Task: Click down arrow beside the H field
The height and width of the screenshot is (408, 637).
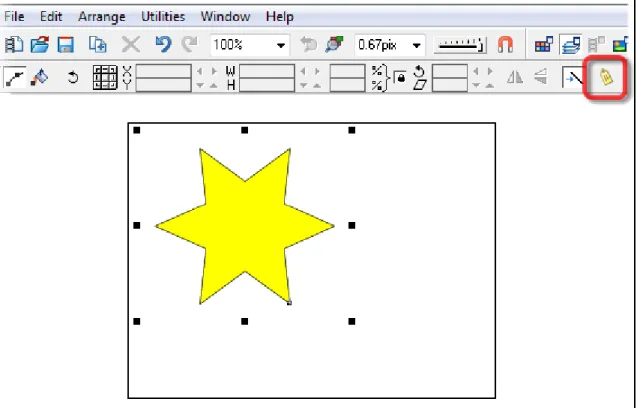Action: click(303, 85)
